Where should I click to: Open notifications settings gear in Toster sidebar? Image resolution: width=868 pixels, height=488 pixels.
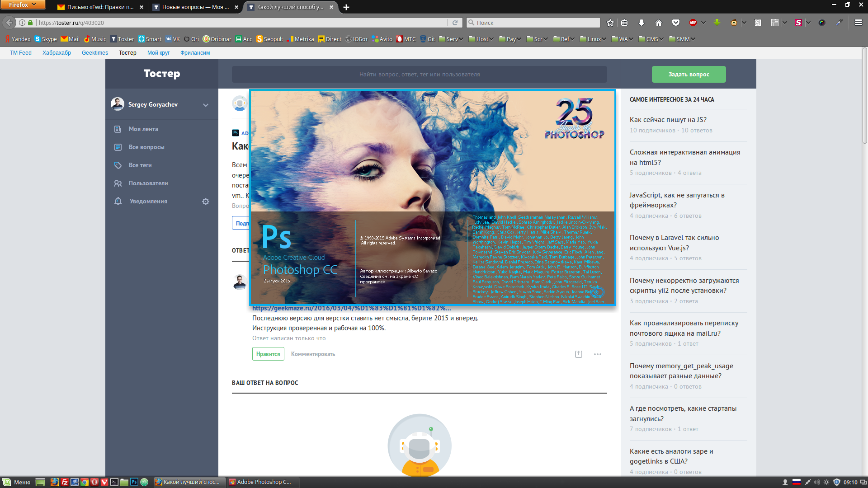[x=206, y=202]
